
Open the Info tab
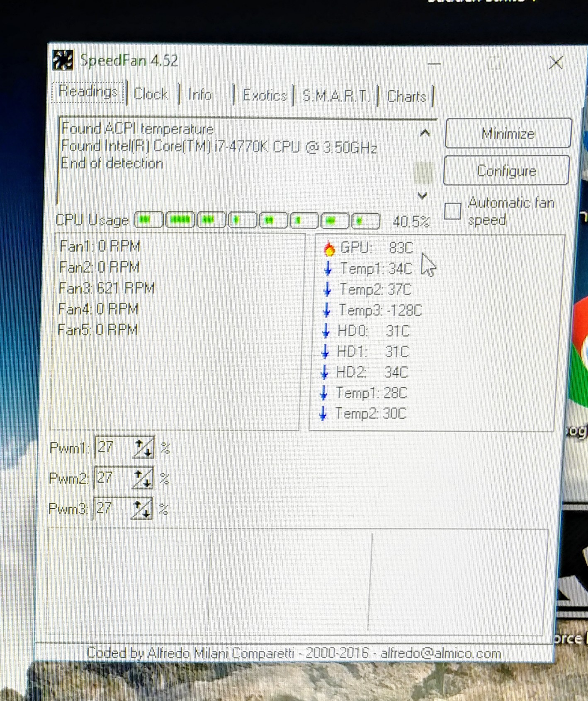coord(200,95)
